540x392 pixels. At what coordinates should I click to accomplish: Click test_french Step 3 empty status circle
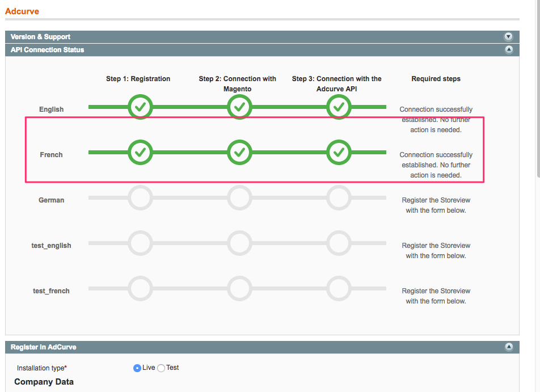339,289
